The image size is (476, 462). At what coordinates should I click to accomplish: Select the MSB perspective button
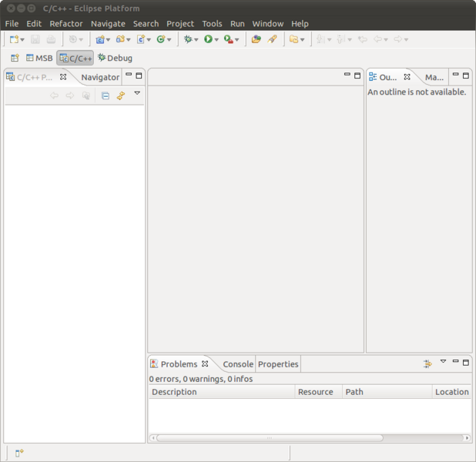(39, 58)
